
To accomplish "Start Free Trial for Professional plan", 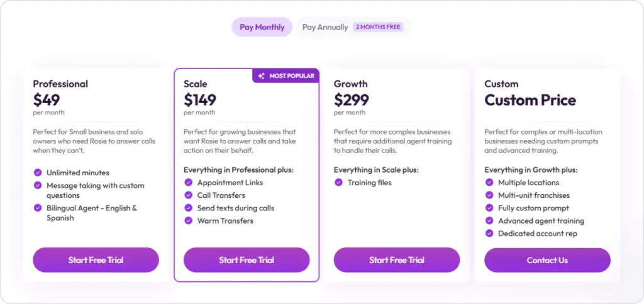I will point(96,260).
